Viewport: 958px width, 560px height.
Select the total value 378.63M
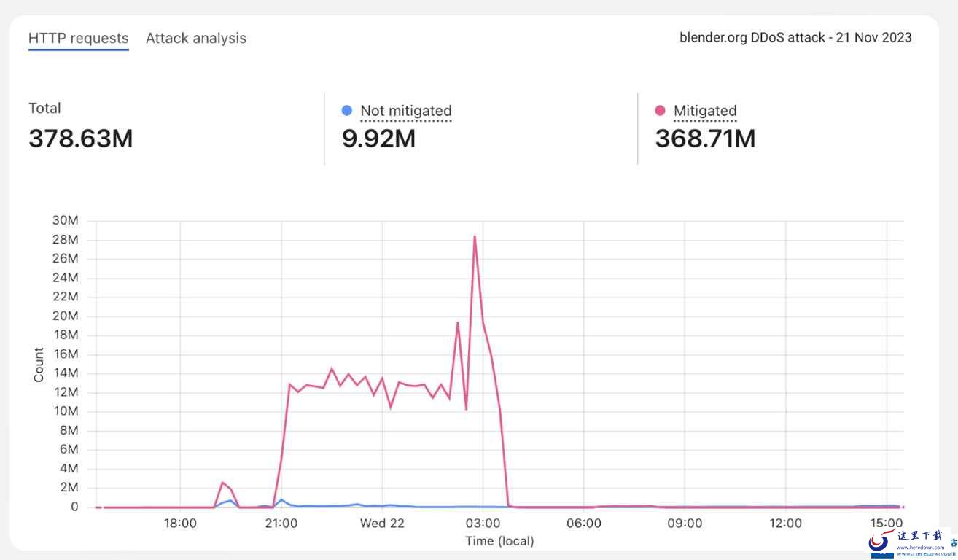(81, 138)
